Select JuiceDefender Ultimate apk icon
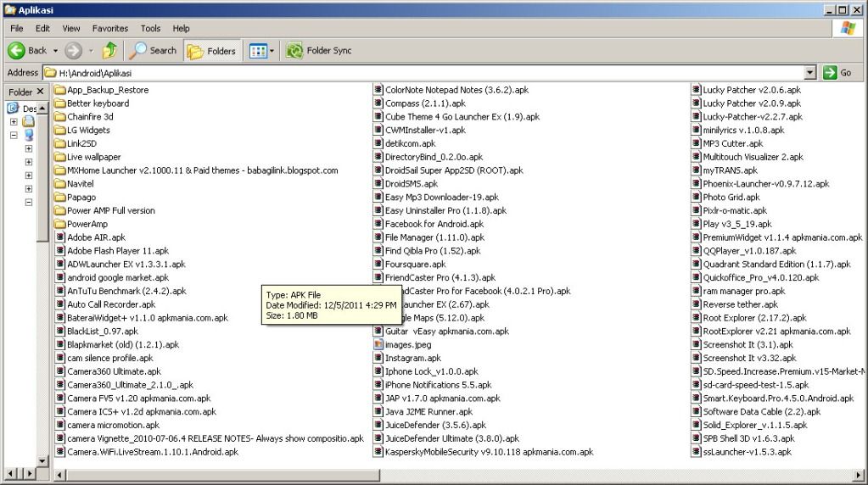 pos(378,438)
